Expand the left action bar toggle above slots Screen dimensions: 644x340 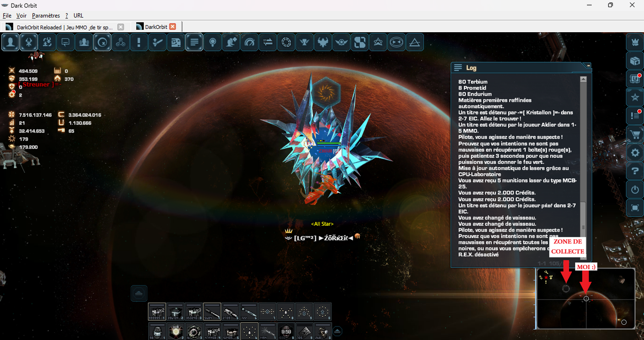pyautogui.click(x=139, y=293)
